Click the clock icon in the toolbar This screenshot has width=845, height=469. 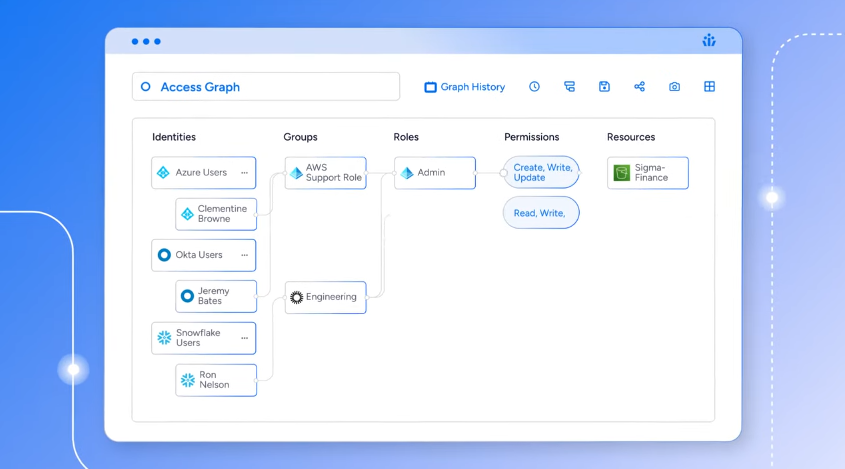(534, 87)
